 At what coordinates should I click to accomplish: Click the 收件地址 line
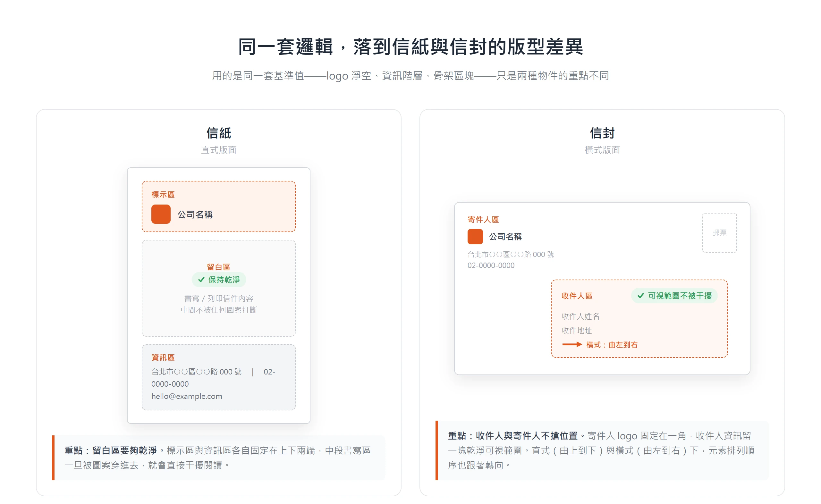point(577,331)
